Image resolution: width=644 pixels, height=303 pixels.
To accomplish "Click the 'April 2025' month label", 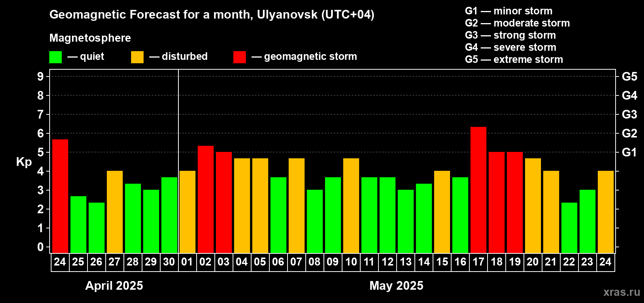I will tap(114, 286).
